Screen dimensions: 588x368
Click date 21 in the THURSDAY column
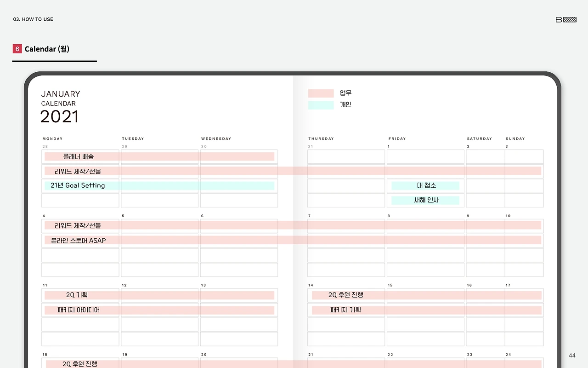tap(311, 355)
